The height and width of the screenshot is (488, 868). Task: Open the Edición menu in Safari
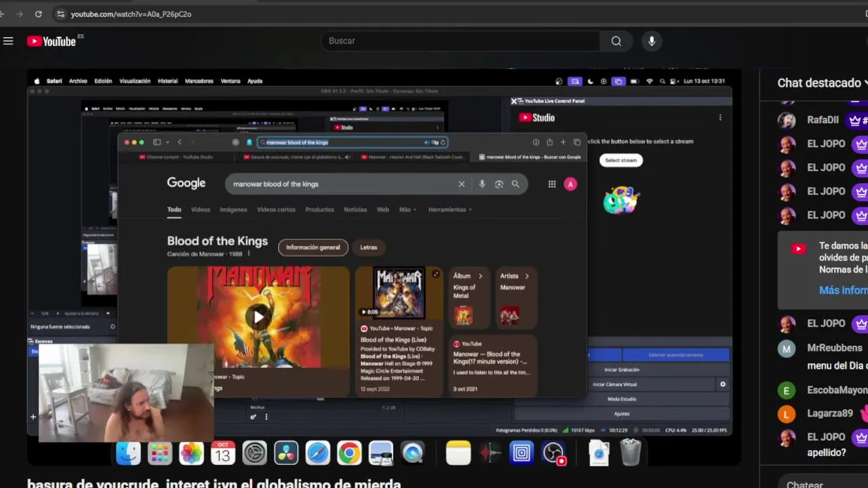click(x=103, y=81)
